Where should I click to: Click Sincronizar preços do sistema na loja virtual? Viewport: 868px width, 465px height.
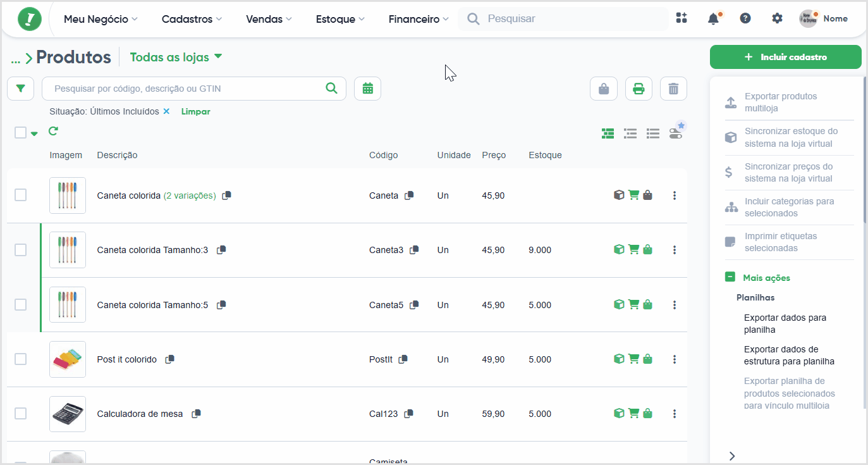789,172
